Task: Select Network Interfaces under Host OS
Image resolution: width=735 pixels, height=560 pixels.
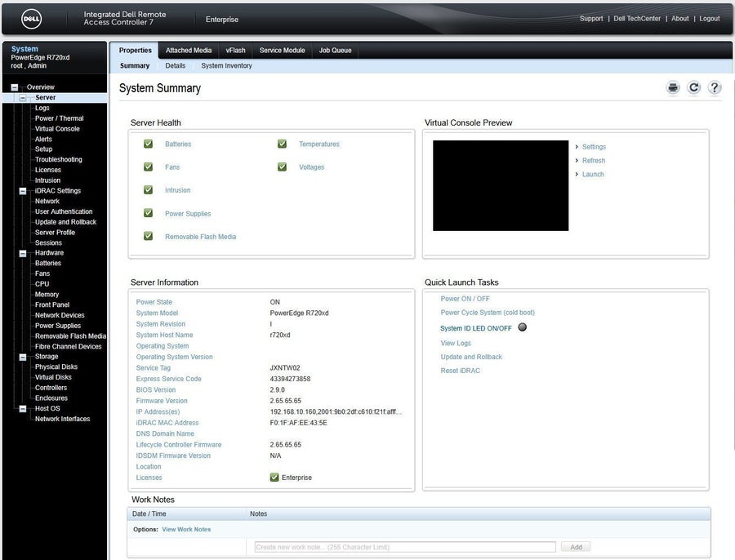Action: (x=62, y=419)
